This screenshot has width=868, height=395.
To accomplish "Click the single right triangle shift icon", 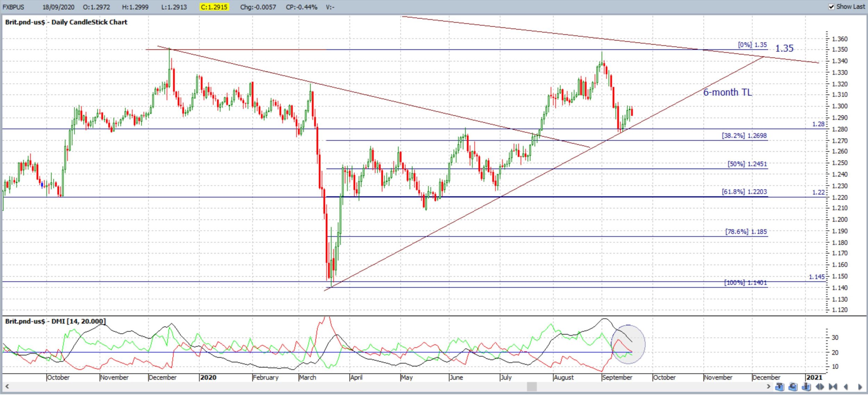I will [x=860, y=386].
